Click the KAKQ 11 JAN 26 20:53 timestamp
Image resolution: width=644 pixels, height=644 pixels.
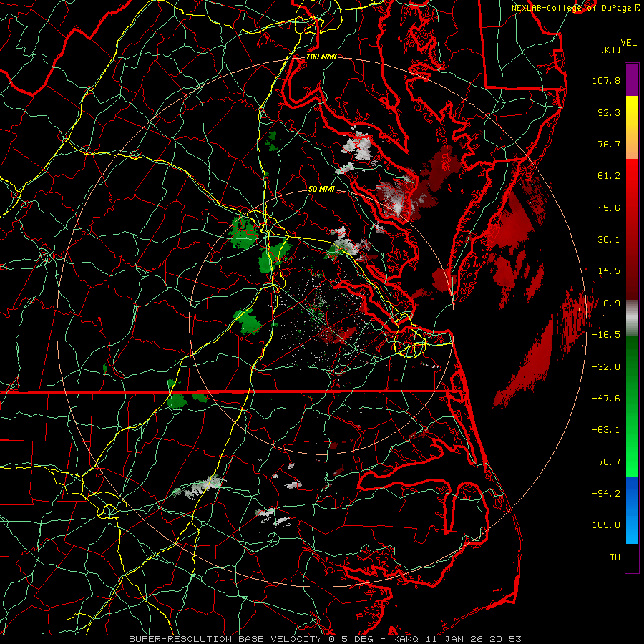coord(457,639)
